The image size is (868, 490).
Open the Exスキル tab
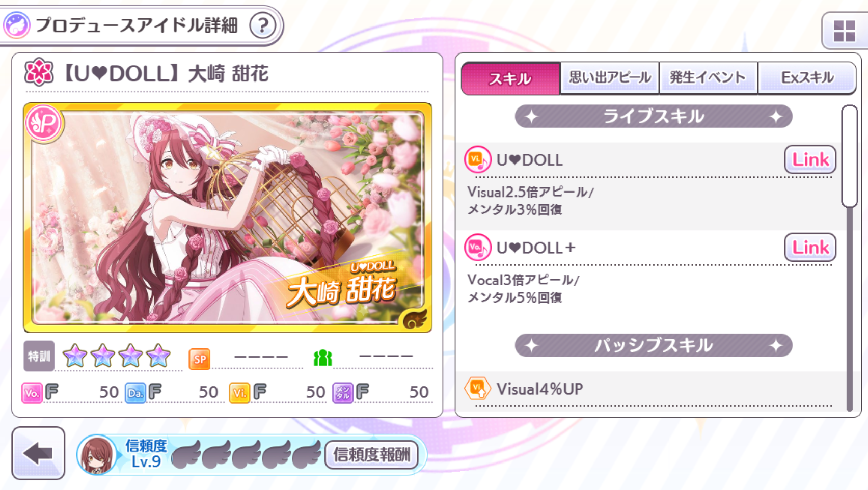pyautogui.click(x=807, y=78)
